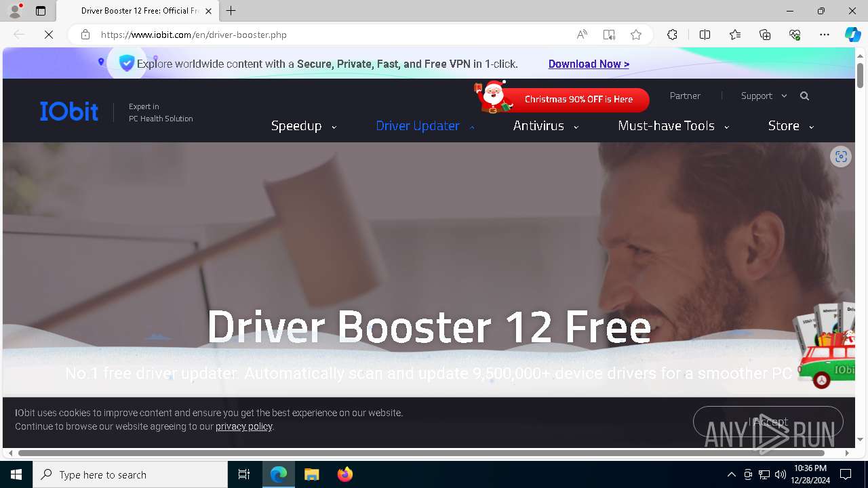Open Microsoft Edge from taskbar
This screenshot has width=868, height=488.
click(x=279, y=474)
